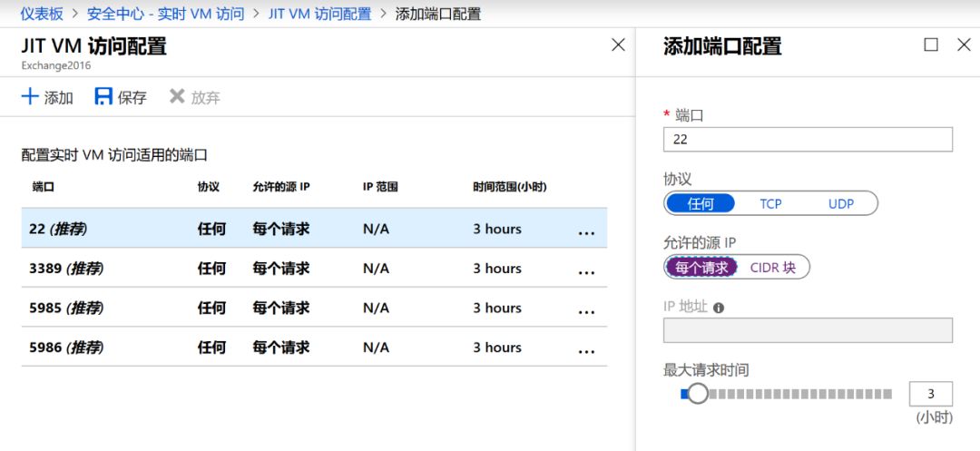Click the IP address info icon

719,308
